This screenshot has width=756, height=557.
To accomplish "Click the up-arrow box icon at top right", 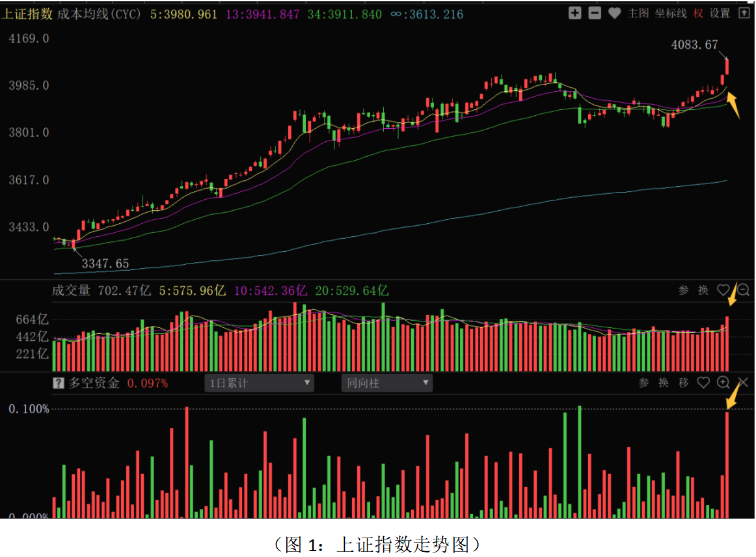I will click(744, 13).
